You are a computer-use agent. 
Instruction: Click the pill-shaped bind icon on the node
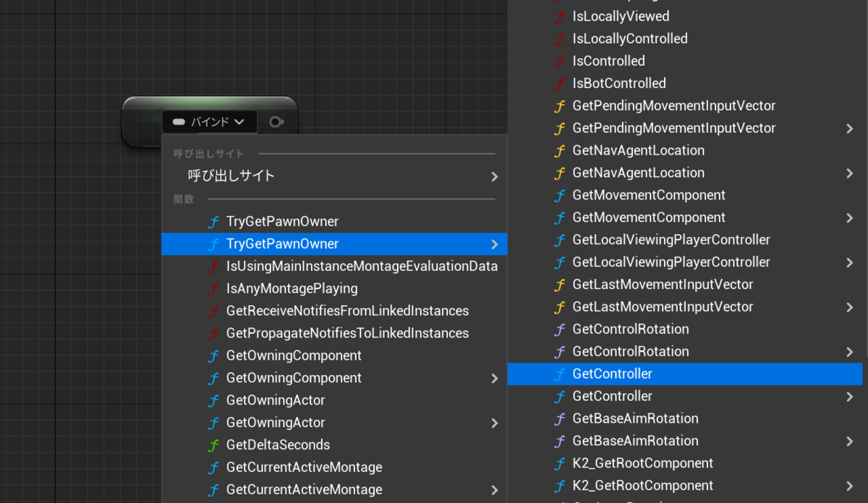pos(179,121)
